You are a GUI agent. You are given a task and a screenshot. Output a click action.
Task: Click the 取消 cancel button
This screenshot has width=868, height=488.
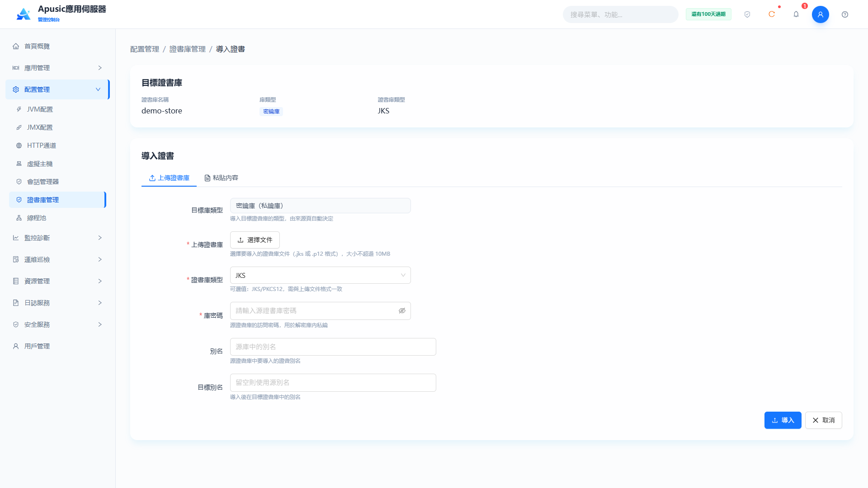coord(823,420)
